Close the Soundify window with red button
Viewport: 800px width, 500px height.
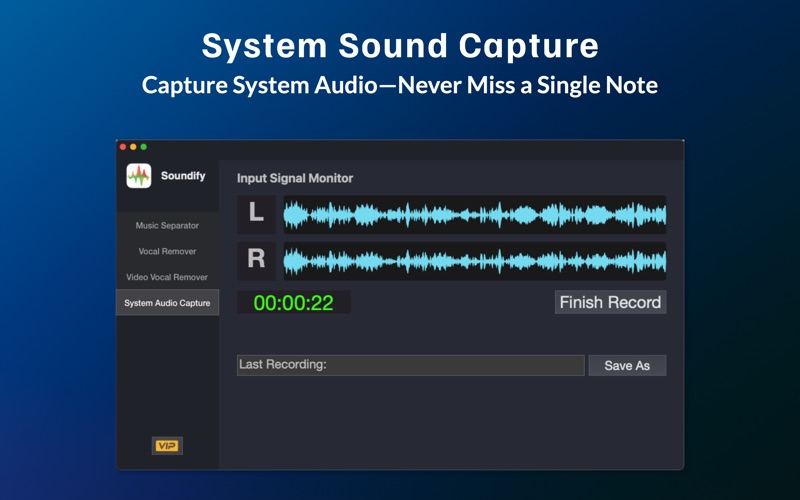pyautogui.click(x=123, y=147)
